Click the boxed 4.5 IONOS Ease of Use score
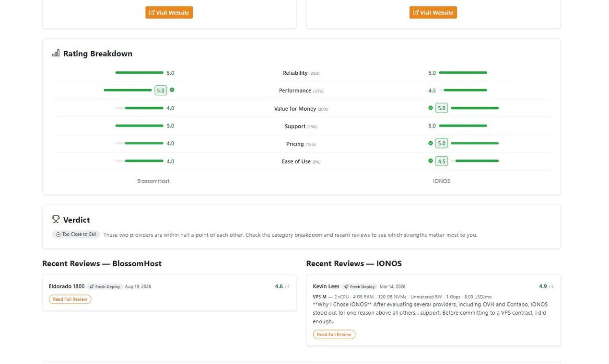This screenshot has height=364, width=609. click(442, 161)
